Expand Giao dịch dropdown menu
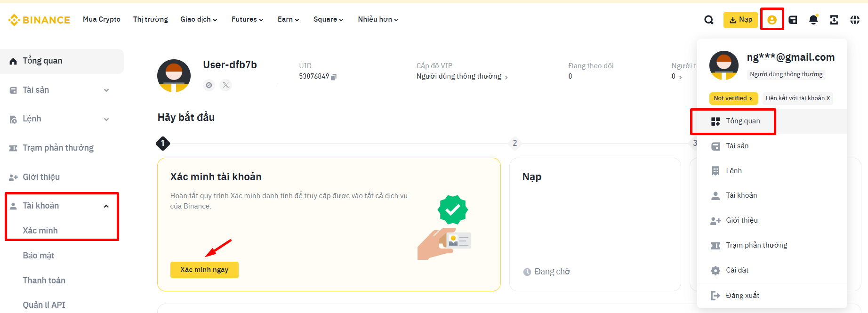Viewport: 868px width, 313px height. pyautogui.click(x=199, y=19)
